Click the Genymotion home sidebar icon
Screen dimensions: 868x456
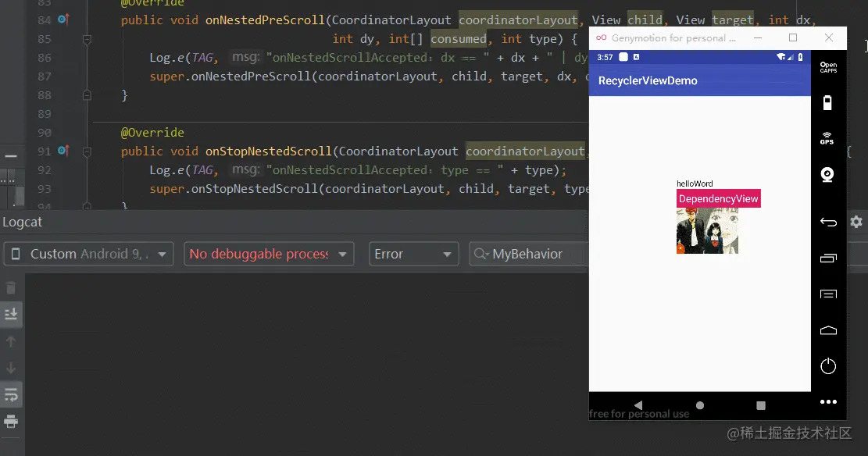click(828, 330)
